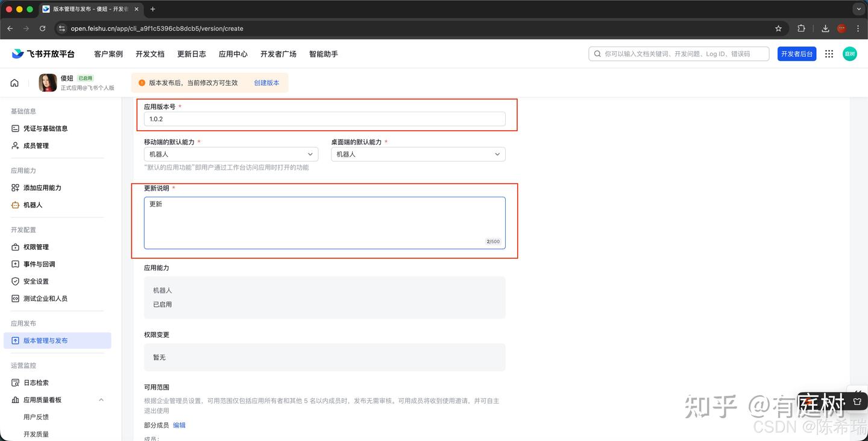Open 成员管理 from the sidebar
Screen dimensions: 868x441
click(x=36, y=145)
